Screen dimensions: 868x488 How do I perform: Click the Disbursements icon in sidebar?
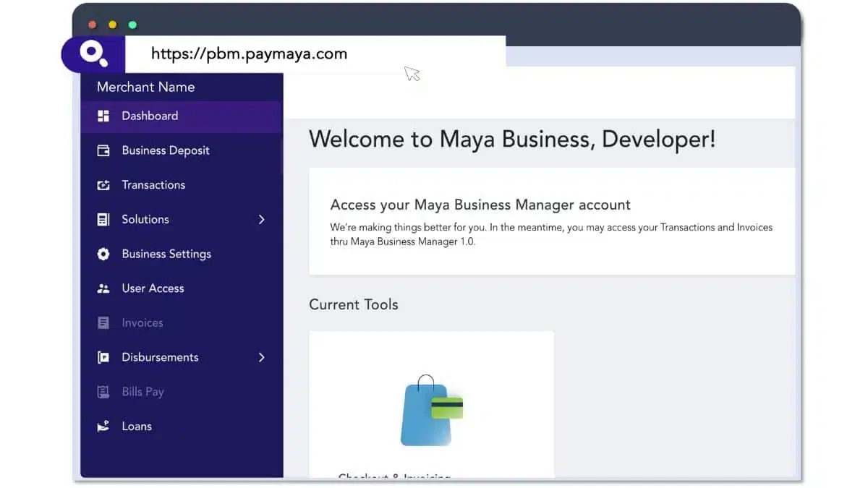tap(103, 357)
